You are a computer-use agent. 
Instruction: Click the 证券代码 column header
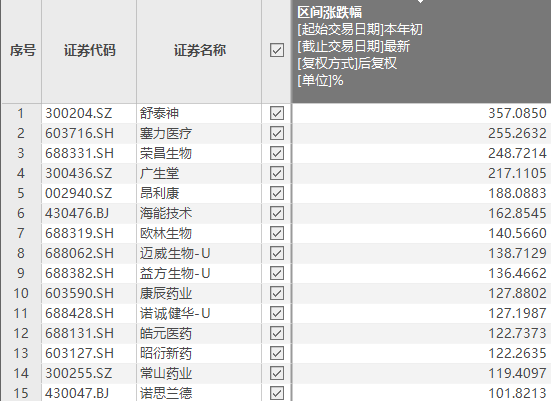(x=89, y=51)
